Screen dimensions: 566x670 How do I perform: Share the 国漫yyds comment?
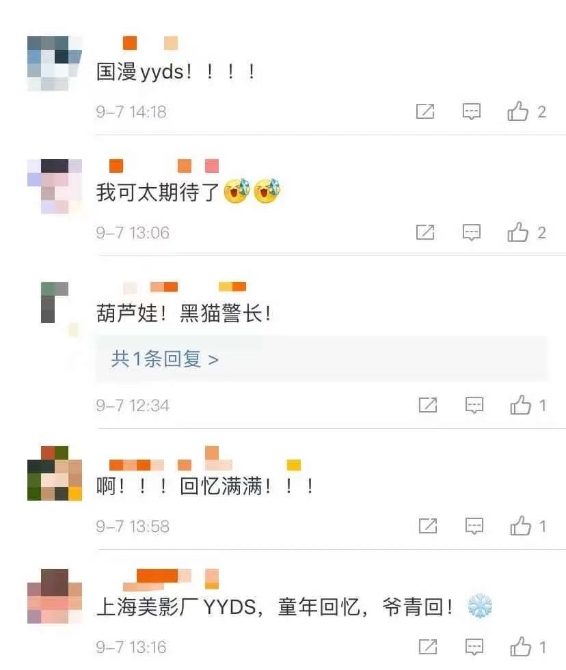point(425,112)
